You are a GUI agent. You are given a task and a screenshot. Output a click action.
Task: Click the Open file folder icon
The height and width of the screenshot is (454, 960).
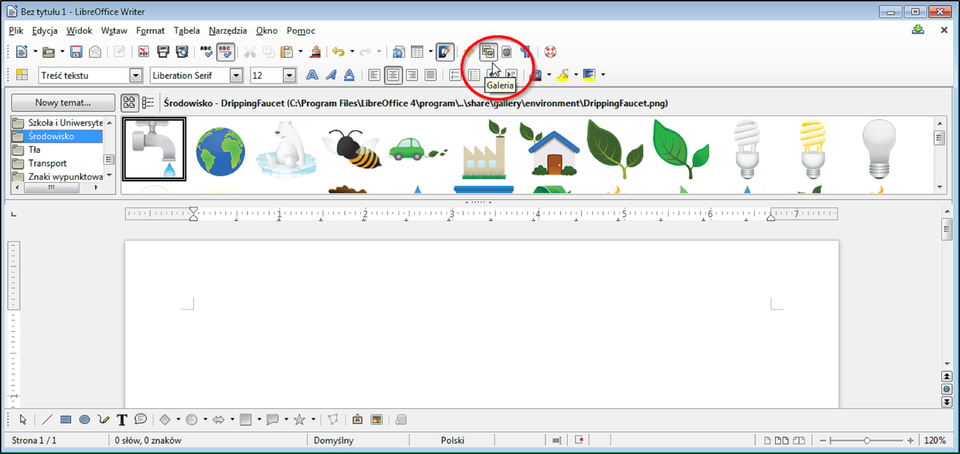[49, 52]
